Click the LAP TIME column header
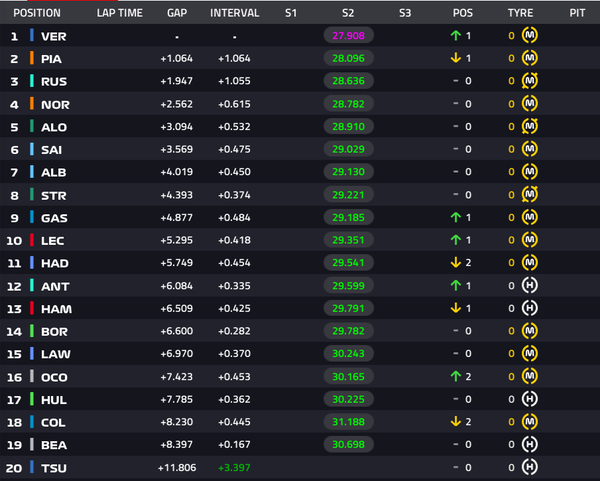The width and height of the screenshot is (600, 481). coord(119,13)
